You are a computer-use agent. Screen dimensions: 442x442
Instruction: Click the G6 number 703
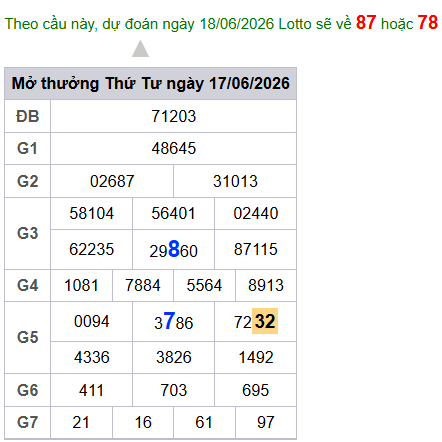(174, 390)
